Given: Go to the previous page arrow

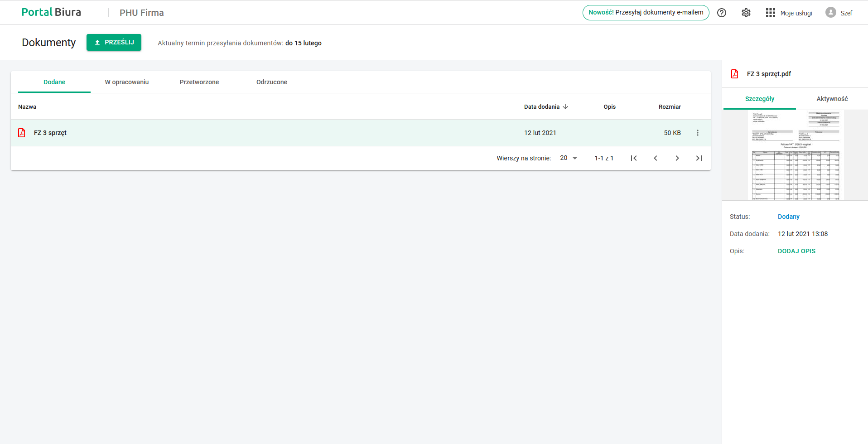Looking at the screenshot, I should [656, 158].
